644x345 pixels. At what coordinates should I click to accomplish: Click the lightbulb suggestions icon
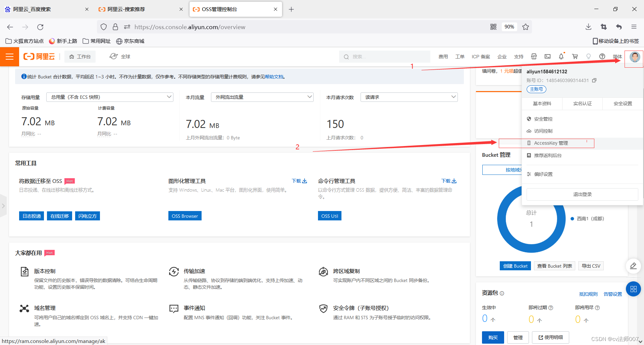point(588,57)
